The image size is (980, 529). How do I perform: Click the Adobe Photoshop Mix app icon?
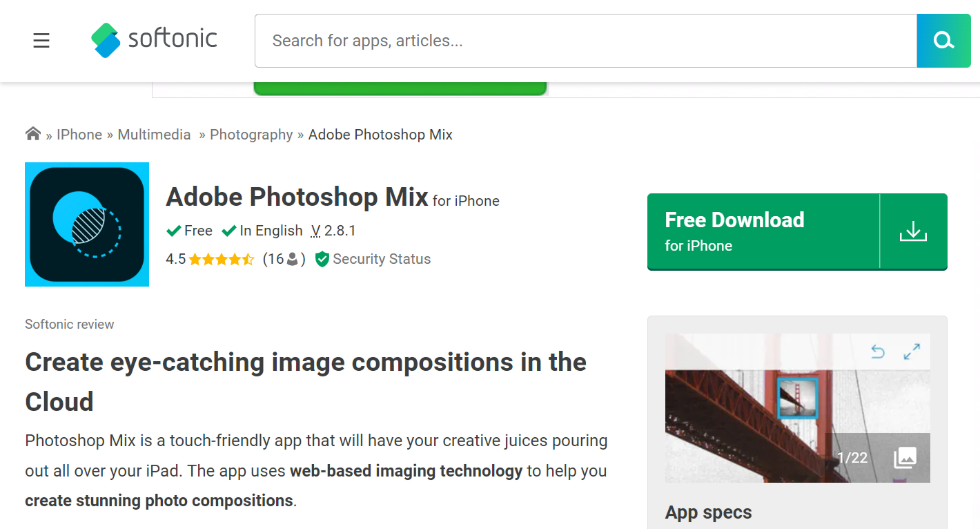pos(87,224)
